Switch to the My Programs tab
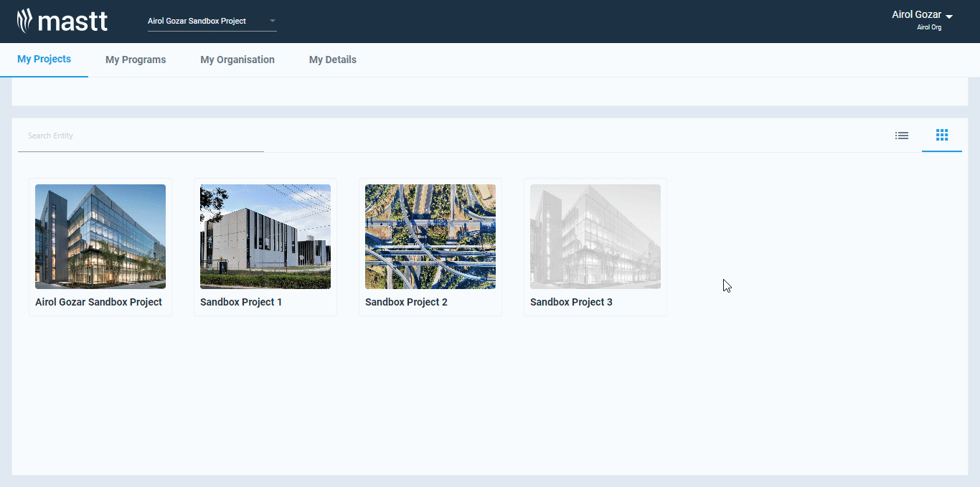The height and width of the screenshot is (487, 980). click(135, 60)
